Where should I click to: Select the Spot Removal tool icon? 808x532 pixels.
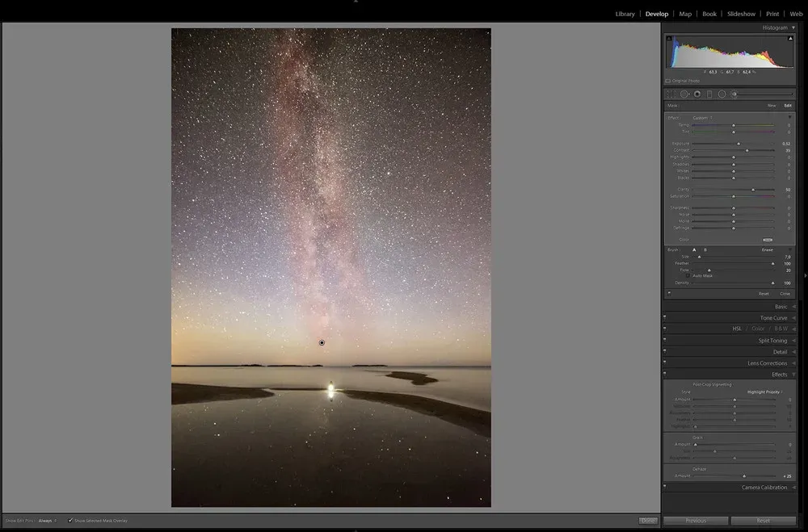(684, 94)
